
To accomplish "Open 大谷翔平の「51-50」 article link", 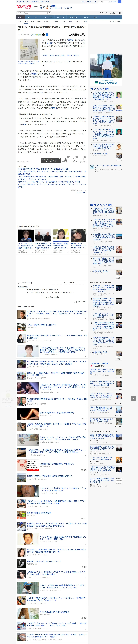I will tap(57, 525).
